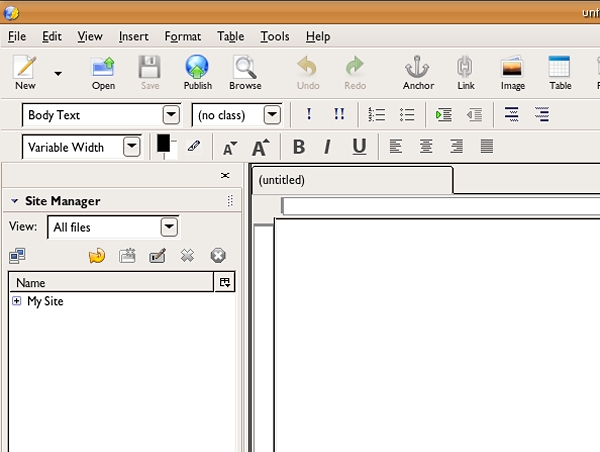Insert an Anchor from the toolbar

[x=418, y=72]
